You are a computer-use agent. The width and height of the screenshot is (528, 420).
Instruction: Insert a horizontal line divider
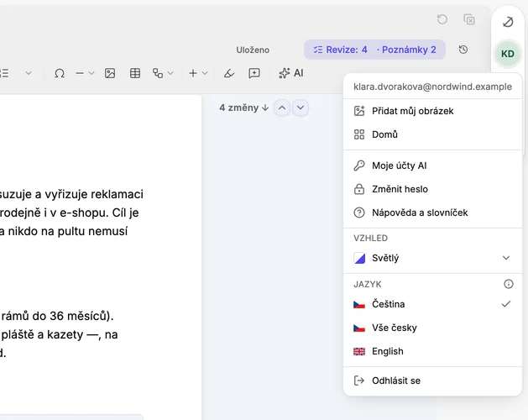[80, 73]
